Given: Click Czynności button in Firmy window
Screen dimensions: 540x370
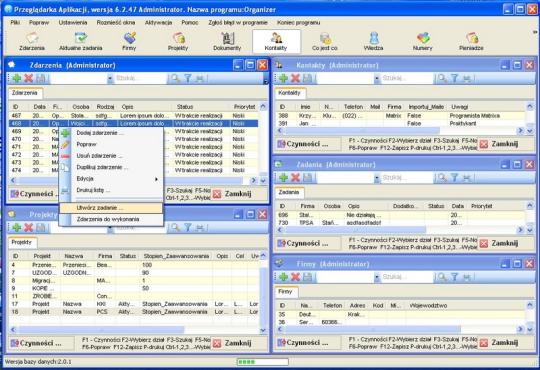Looking at the screenshot, I should tap(308, 343).
